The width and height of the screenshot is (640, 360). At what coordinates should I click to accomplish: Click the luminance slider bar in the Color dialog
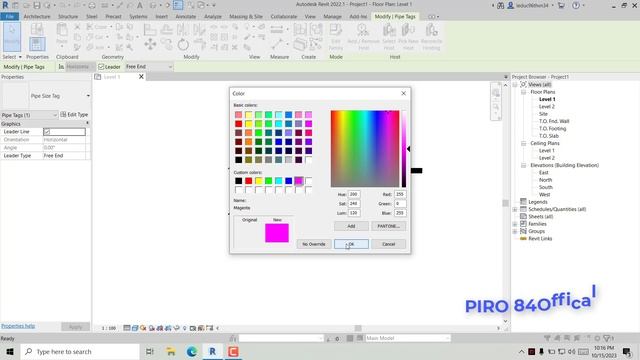(x=404, y=149)
